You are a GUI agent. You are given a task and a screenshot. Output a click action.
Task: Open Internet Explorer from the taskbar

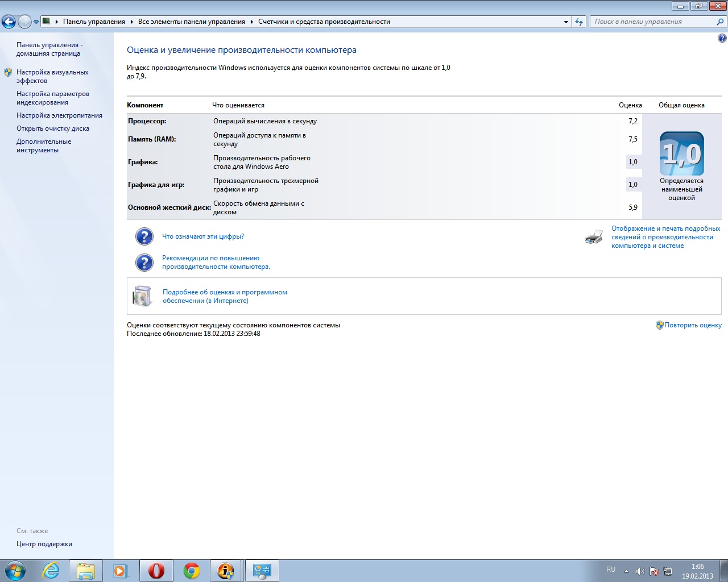pyautogui.click(x=51, y=571)
